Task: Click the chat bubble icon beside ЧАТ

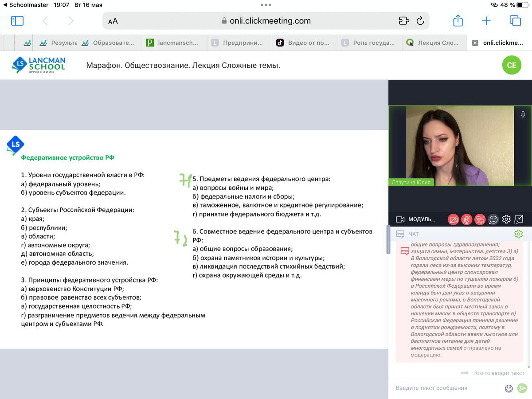Action: point(401,234)
